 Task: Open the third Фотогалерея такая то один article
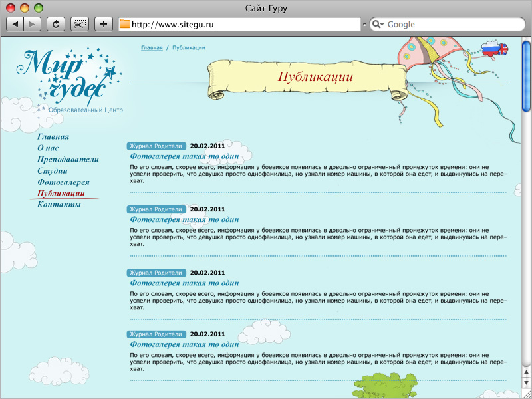[184, 283]
